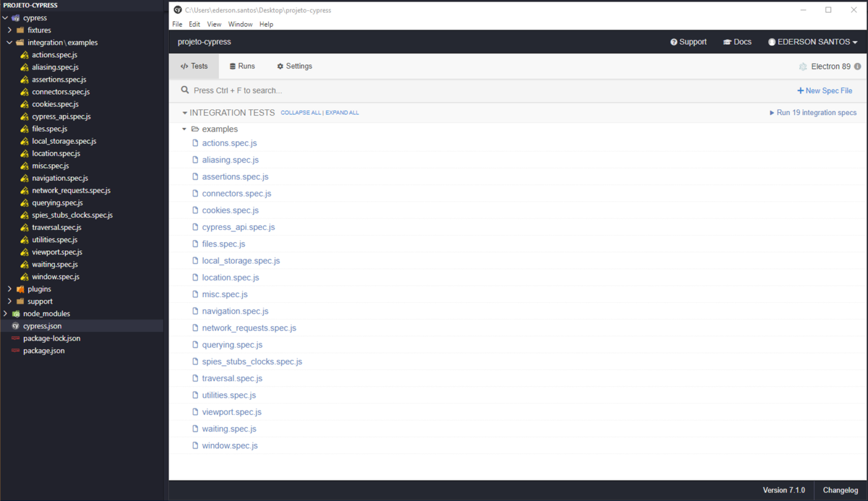Viewport: 868px width, 501px height.
Task: Open the Settings gear tab
Action: point(294,67)
